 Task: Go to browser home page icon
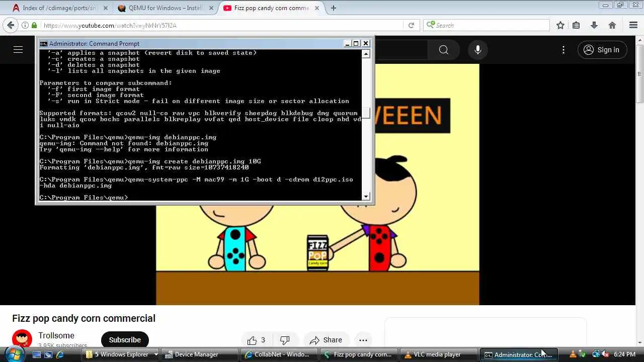pos(612,25)
